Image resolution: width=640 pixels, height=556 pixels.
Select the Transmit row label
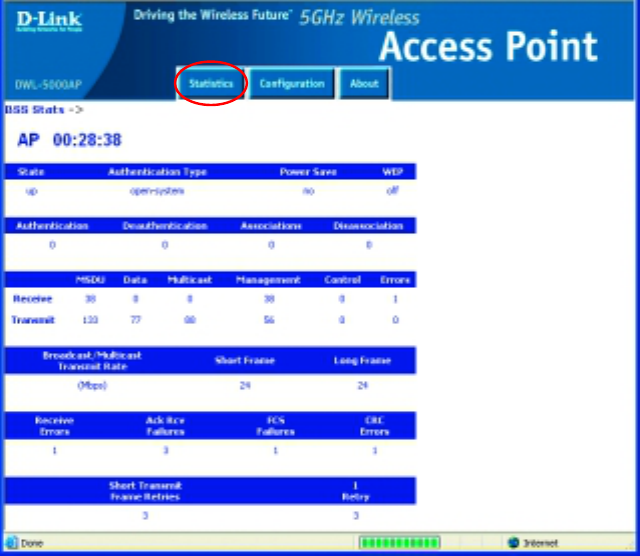[x=33, y=320]
